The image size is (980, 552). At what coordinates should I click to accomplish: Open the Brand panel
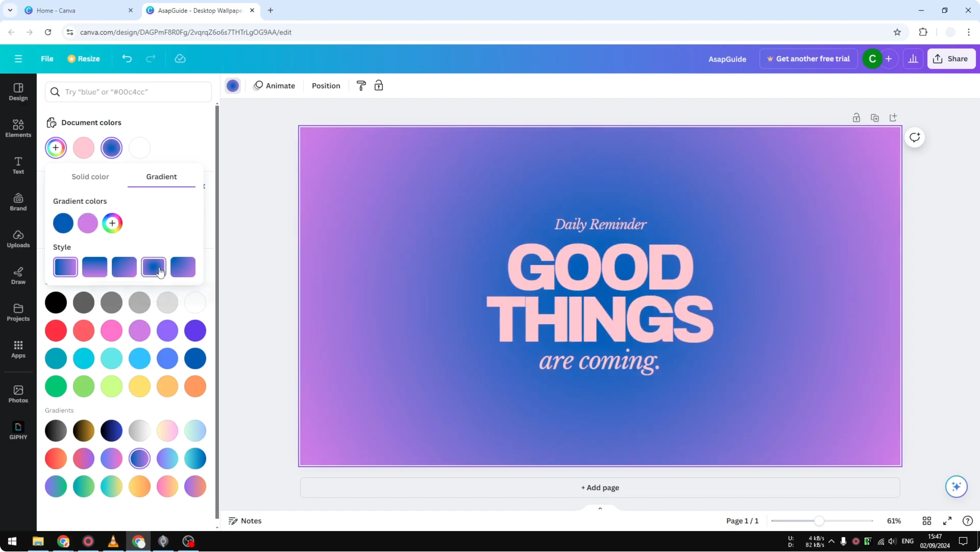pos(18,202)
